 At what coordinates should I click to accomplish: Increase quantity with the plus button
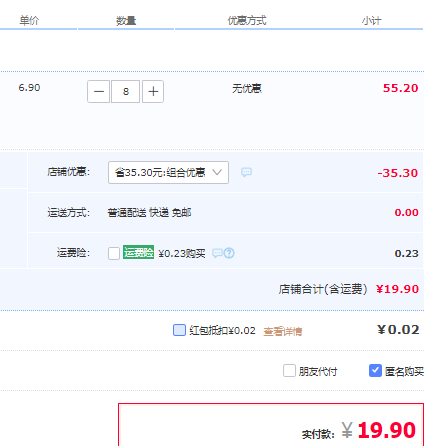pyautogui.click(x=153, y=91)
